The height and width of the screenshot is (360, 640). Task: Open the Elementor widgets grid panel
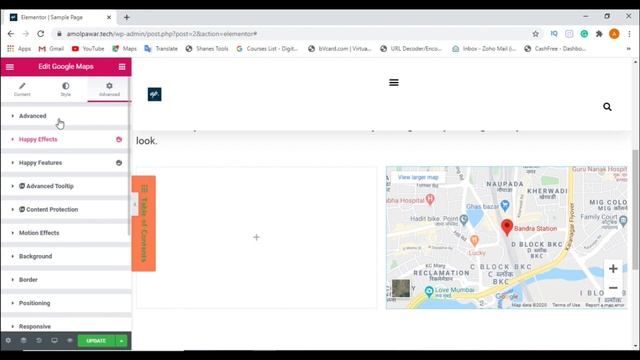coord(122,67)
